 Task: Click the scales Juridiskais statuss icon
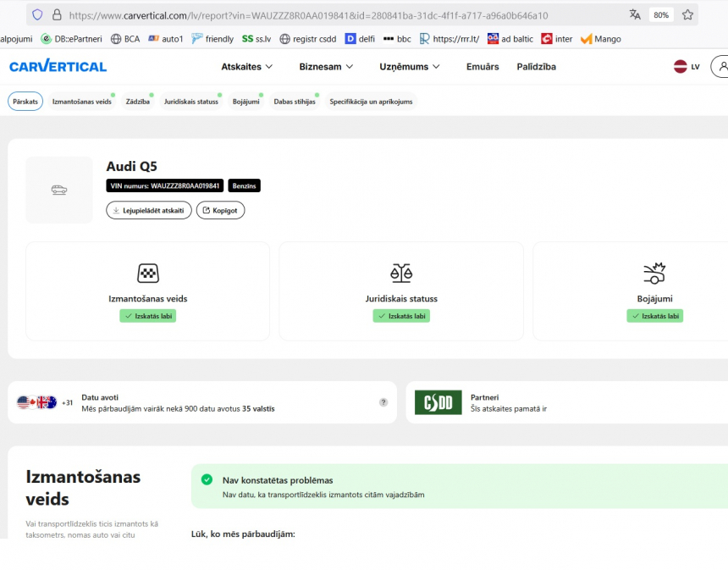401,274
